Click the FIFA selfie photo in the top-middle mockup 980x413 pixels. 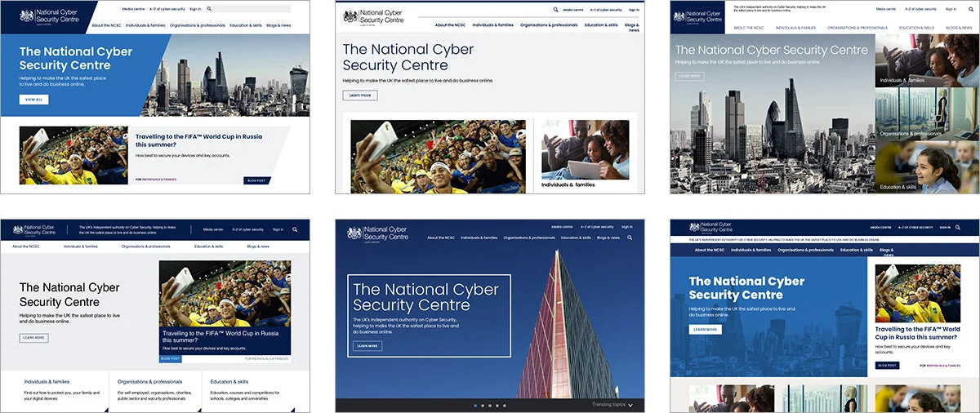tap(439, 157)
